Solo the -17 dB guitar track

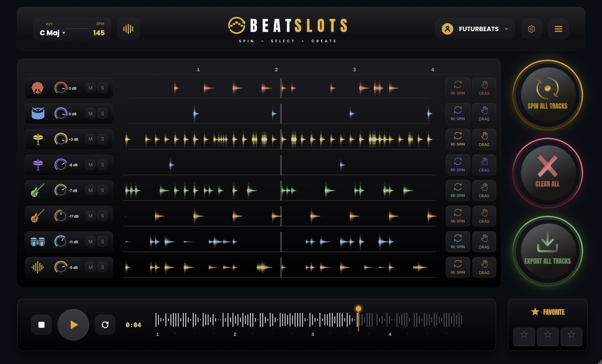[102, 216]
